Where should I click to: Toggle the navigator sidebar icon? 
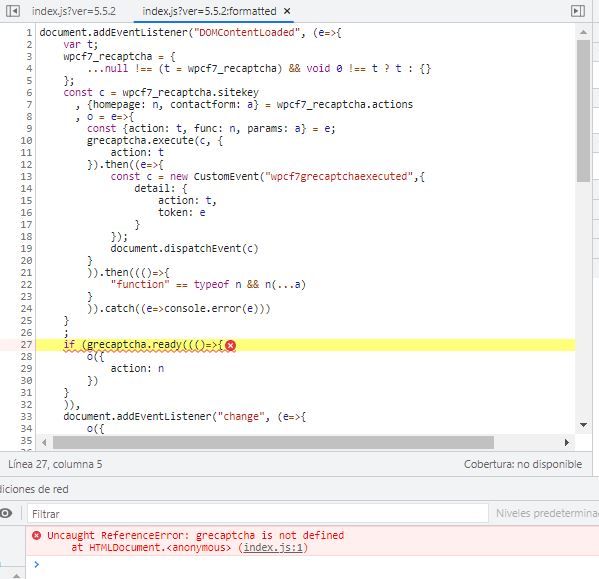click(13, 11)
